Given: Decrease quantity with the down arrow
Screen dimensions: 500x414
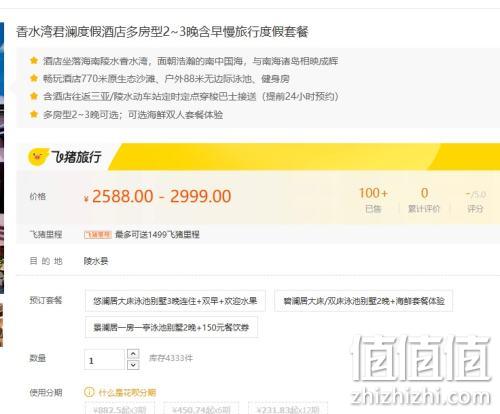Looking at the screenshot, I should pyautogui.click(x=133, y=365).
